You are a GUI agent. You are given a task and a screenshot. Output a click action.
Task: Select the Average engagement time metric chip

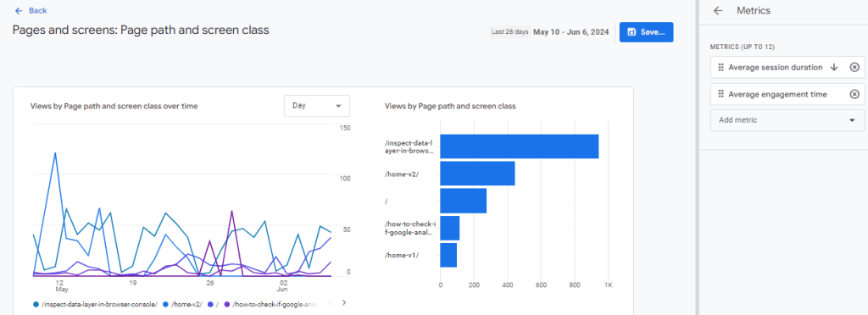[787, 95]
